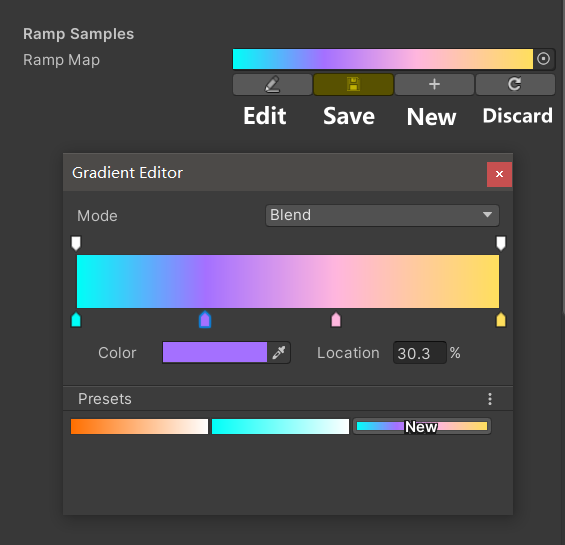Close the Gradient Editor window

coord(499,174)
